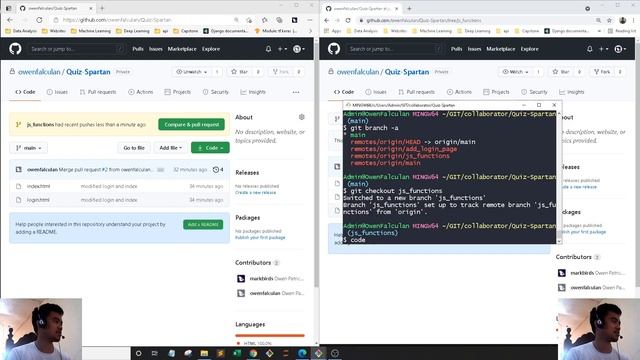Open the login.html file
This screenshot has height=360, width=640.
(x=38, y=200)
